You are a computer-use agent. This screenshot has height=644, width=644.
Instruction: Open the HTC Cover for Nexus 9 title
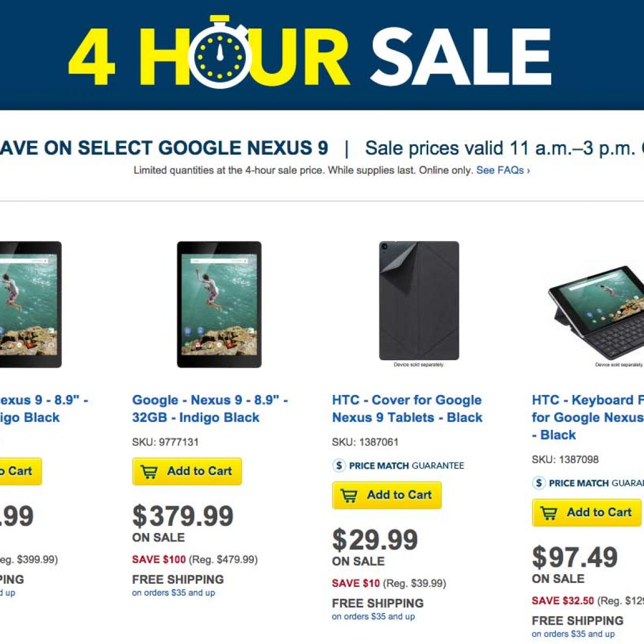click(407, 409)
